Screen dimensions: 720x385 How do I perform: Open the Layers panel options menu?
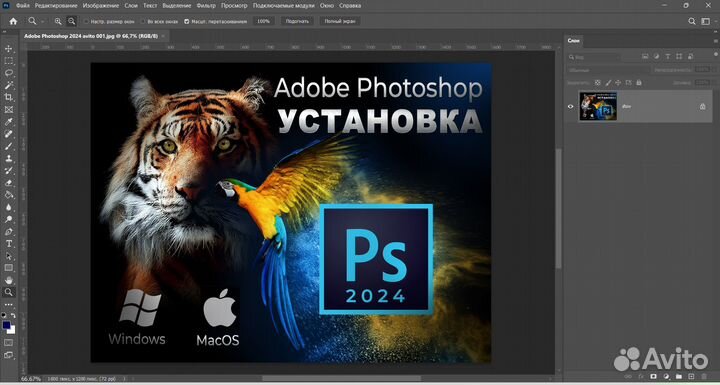715,41
